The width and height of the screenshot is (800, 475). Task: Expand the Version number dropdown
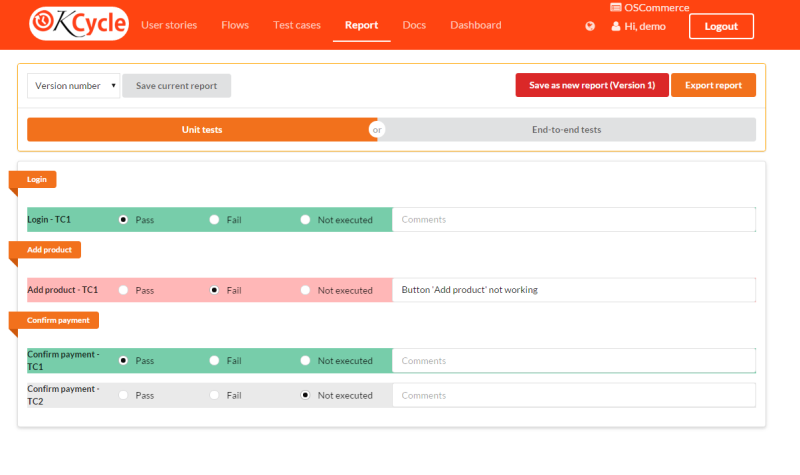[x=73, y=86]
